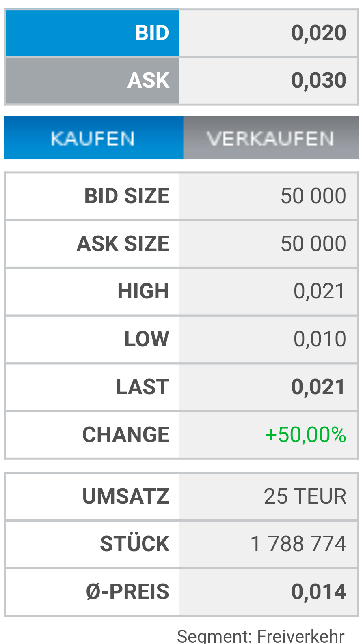Screen dimensions: 363x644
Task: Select the LAST row label
Action: (x=143, y=387)
